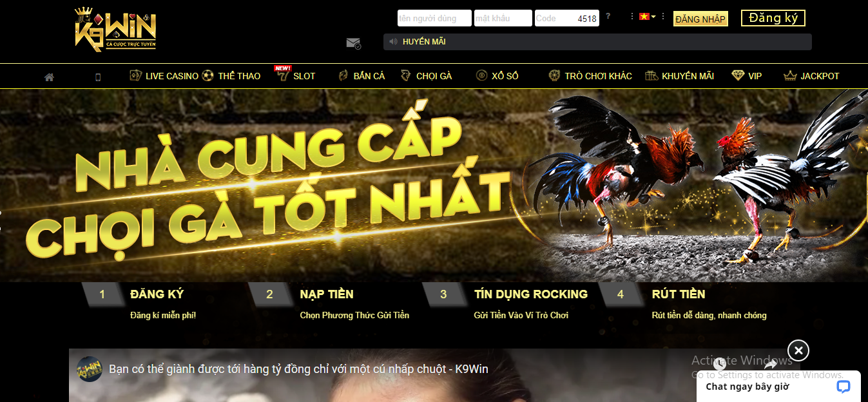
Task: Click the video watch later clock icon
Action: coord(720,365)
